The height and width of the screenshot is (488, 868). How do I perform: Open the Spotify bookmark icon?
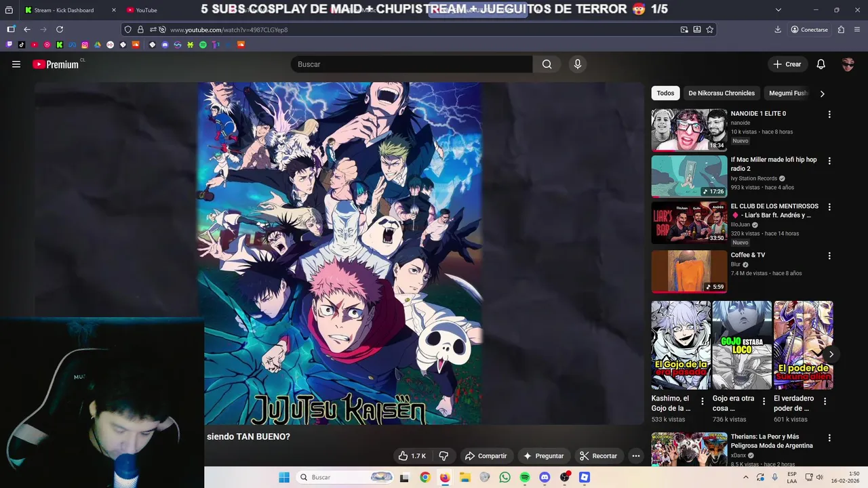click(203, 45)
